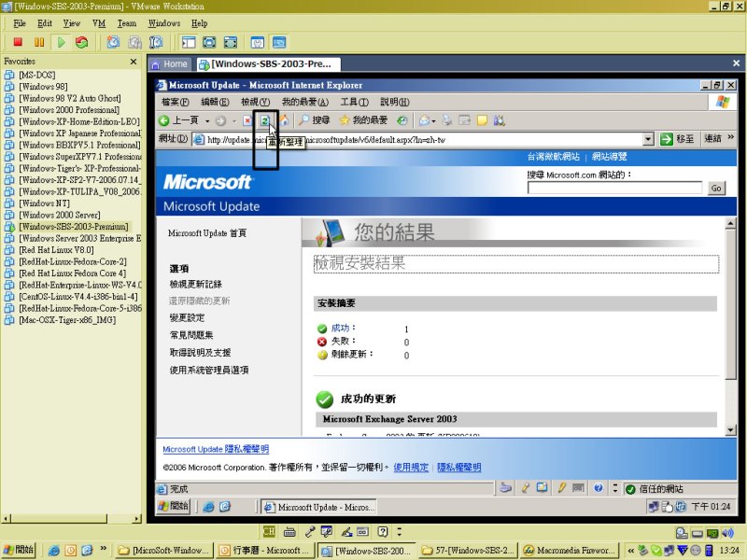Click the IE Home icon
747x560 pixels.
284,120
